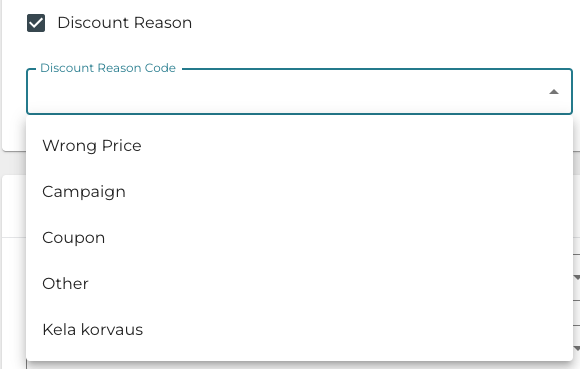This screenshot has width=580, height=369.
Task: Pick Coupon as the discount reason
Action: [x=299, y=237]
